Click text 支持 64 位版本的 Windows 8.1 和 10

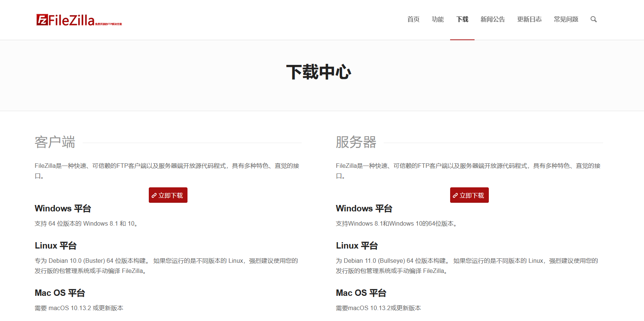pyautogui.click(x=87, y=223)
